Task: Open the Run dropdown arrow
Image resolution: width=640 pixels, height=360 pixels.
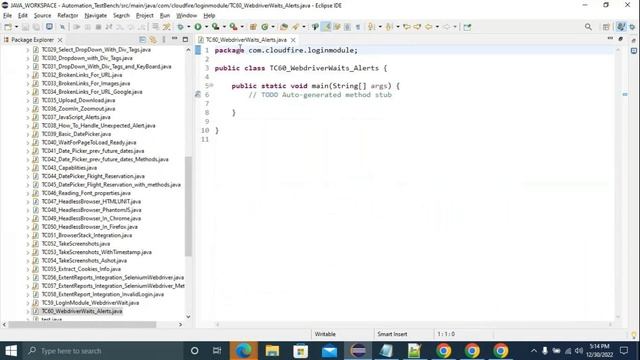Action: pyautogui.click(x=206, y=27)
